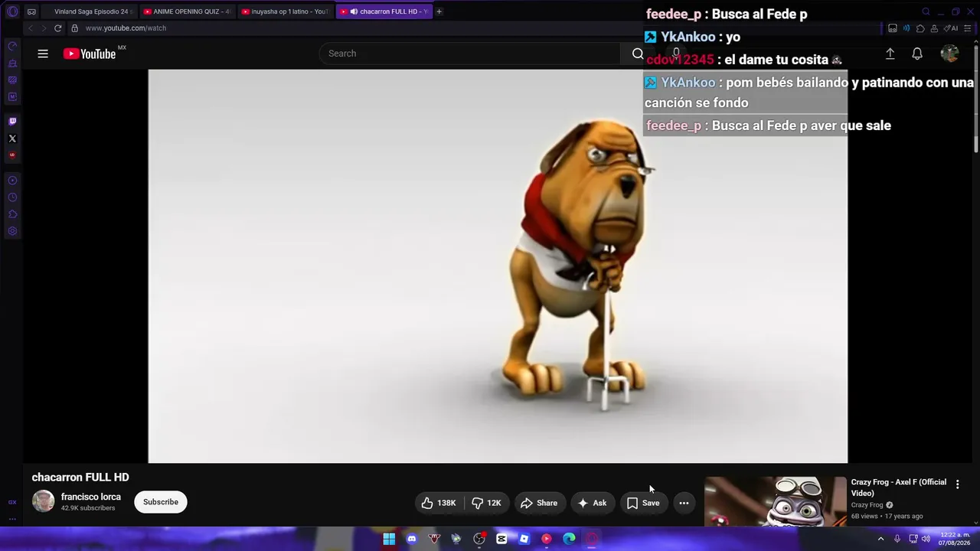
Task: Go forward to the next page
Action: click(44, 28)
